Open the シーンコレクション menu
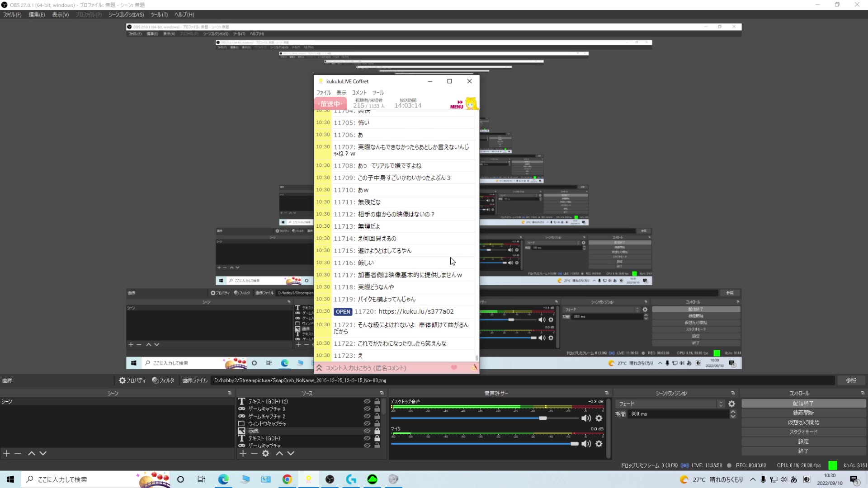The width and height of the screenshot is (868, 488). coord(126,14)
